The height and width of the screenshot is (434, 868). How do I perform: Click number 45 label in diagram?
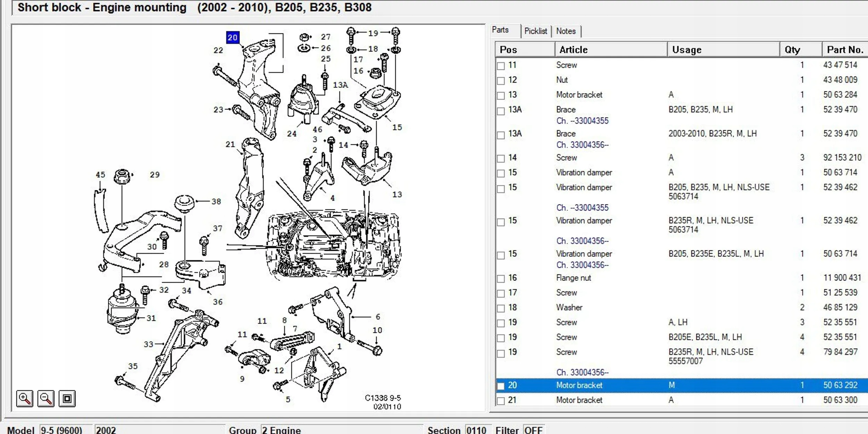[100, 175]
